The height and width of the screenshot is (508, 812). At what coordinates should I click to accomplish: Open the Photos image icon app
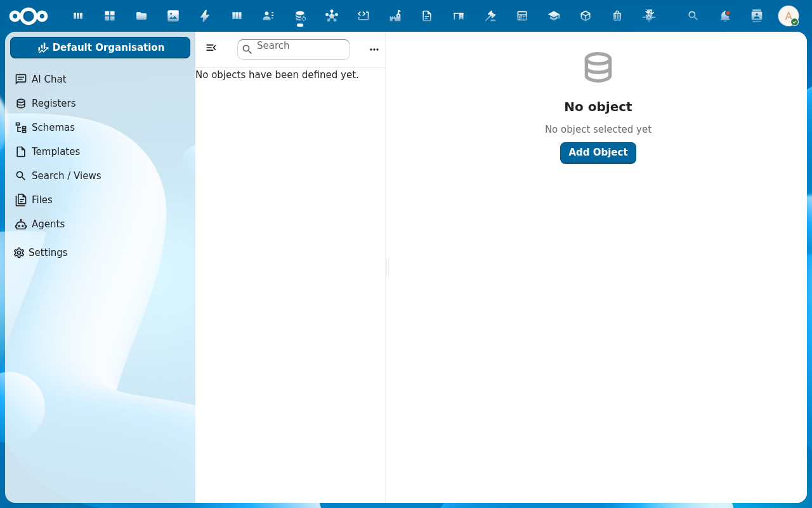point(173,16)
